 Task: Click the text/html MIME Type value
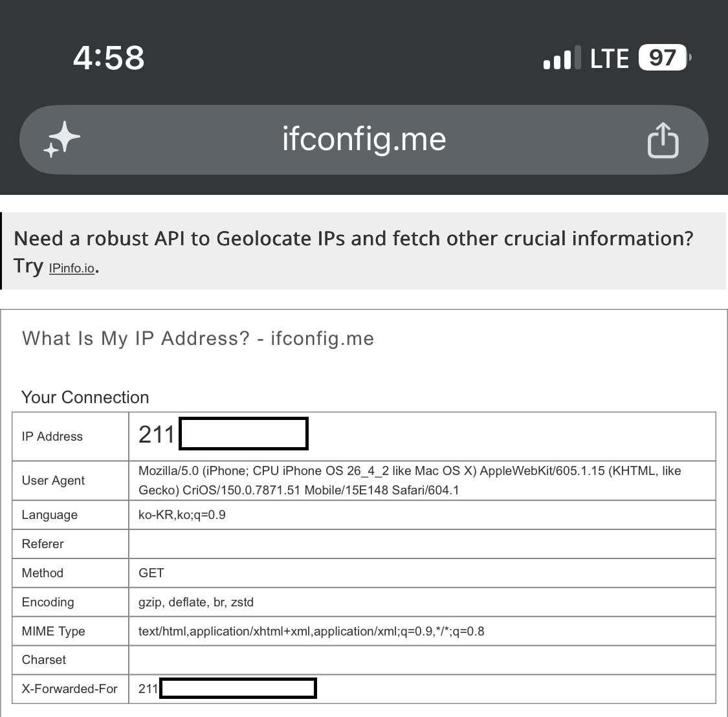coord(311,631)
